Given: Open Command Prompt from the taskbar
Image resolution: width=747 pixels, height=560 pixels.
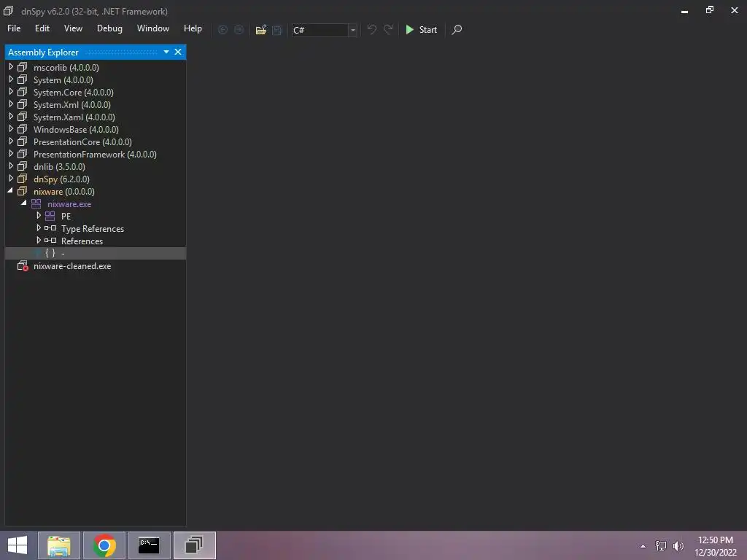Looking at the screenshot, I should (x=149, y=545).
